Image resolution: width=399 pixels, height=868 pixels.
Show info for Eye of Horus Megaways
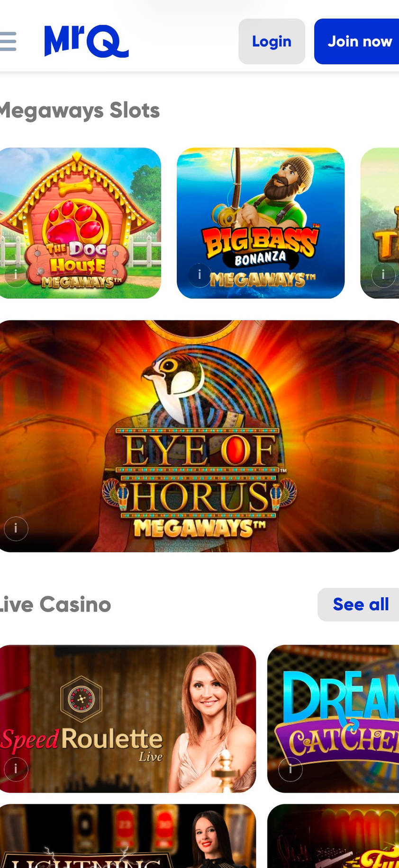click(x=16, y=528)
